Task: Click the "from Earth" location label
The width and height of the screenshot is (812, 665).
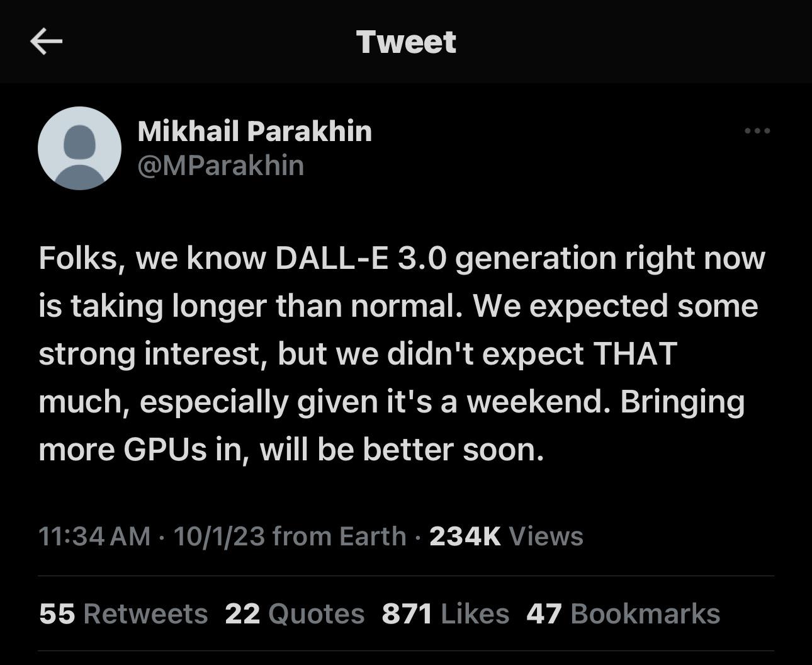Action: pyautogui.click(x=340, y=537)
